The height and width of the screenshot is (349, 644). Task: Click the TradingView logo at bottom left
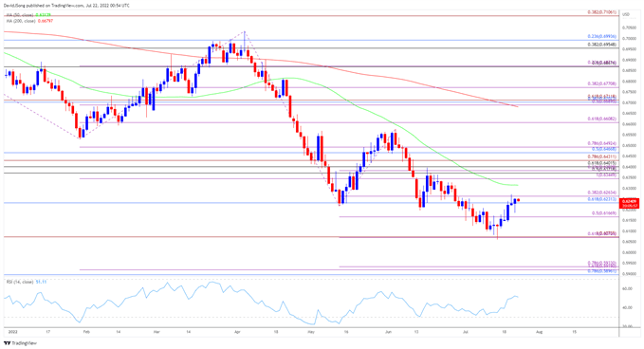[x=20, y=343]
